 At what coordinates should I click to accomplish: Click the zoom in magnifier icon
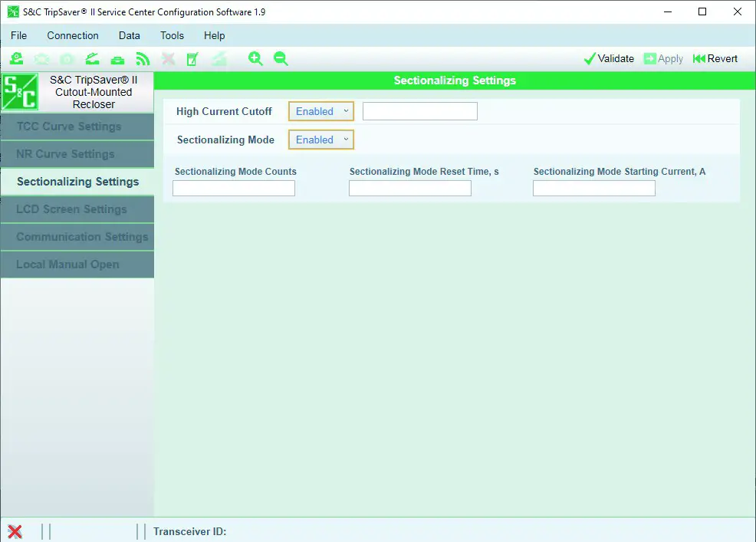pyautogui.click(x=255, y=59)
